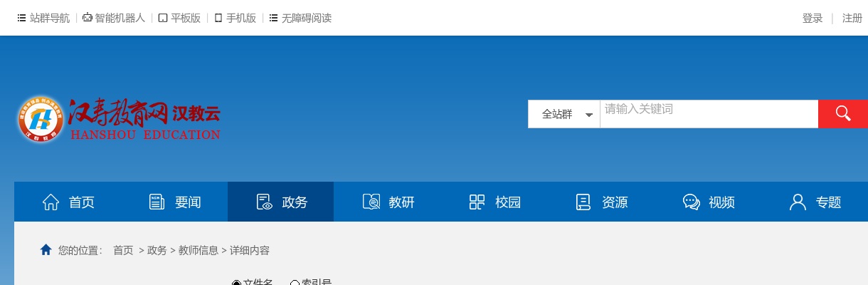Open the 资源 resources section
The width and height of the screenshot is (868, 285).
click(601, 202)
